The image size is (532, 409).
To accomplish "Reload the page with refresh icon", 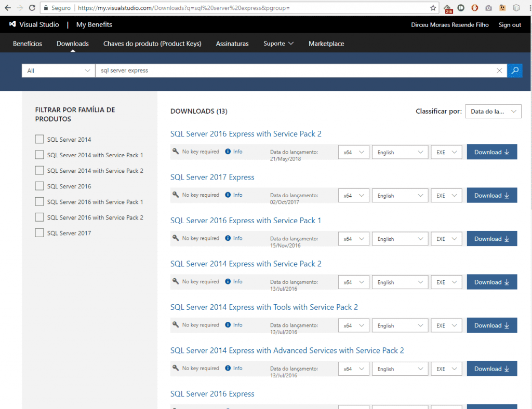I will 32,8.
